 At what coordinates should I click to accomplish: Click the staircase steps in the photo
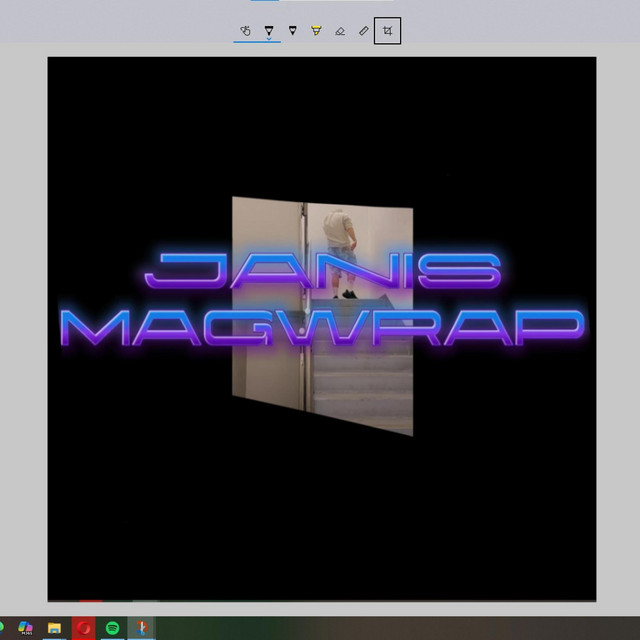(x=362, y=390)
